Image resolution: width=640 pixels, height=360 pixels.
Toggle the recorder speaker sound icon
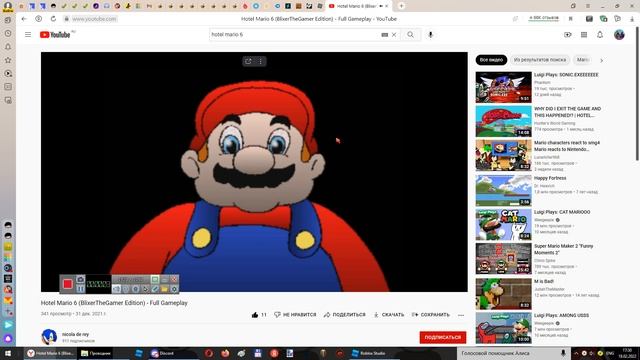(117, 289)
